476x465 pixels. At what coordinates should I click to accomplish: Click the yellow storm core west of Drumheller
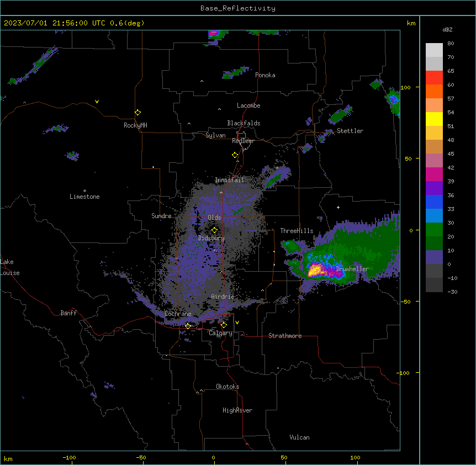(x=316, y=270)
